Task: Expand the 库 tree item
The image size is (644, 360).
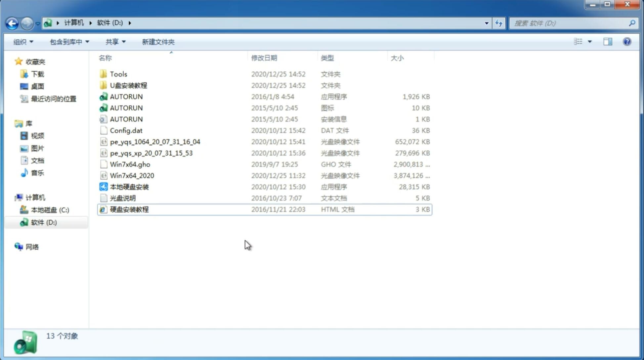Action: [x=12, y=123]
